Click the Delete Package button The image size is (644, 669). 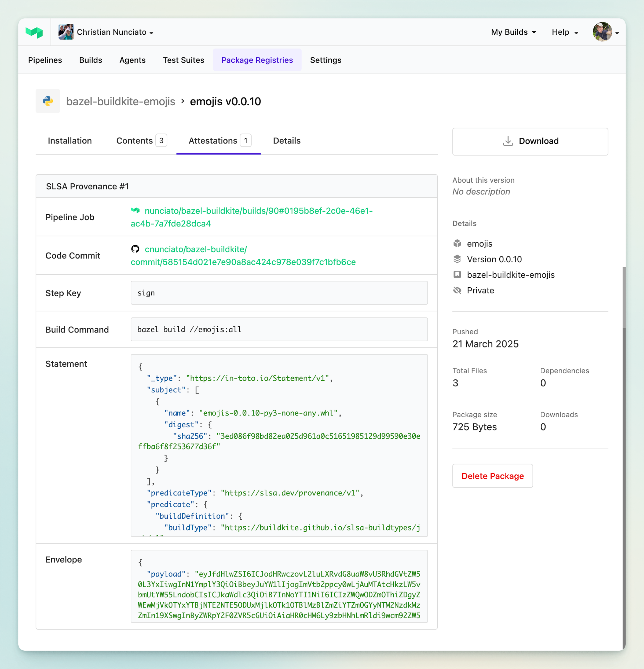[x=492, y=476]
